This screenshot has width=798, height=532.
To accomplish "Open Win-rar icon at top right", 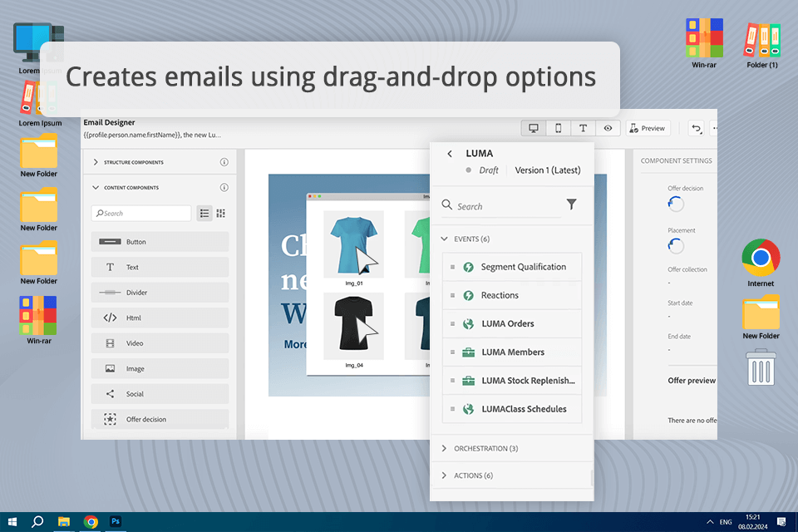I will point(704,44).
